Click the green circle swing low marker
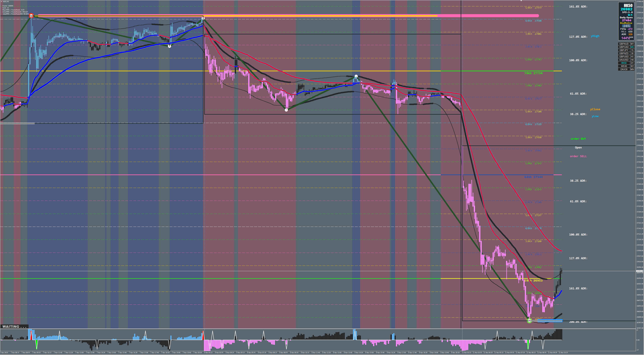644x355 pixels. tap(529, 321)
